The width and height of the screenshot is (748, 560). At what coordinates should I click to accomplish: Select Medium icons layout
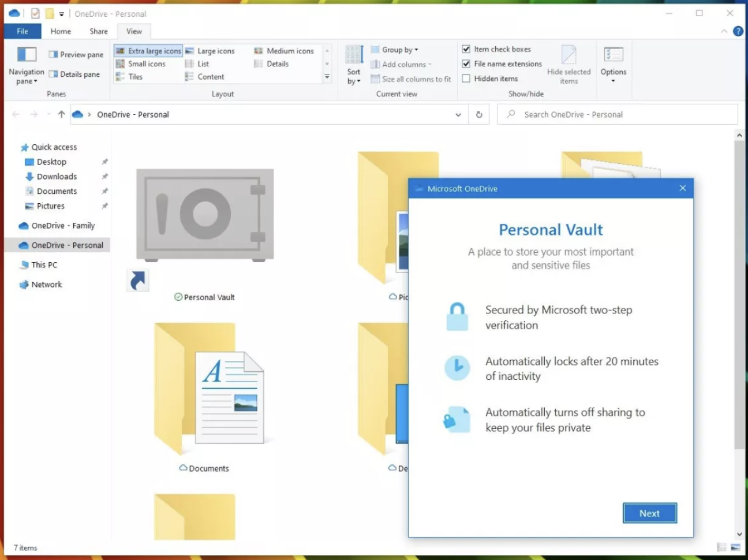tap(283, 51)
